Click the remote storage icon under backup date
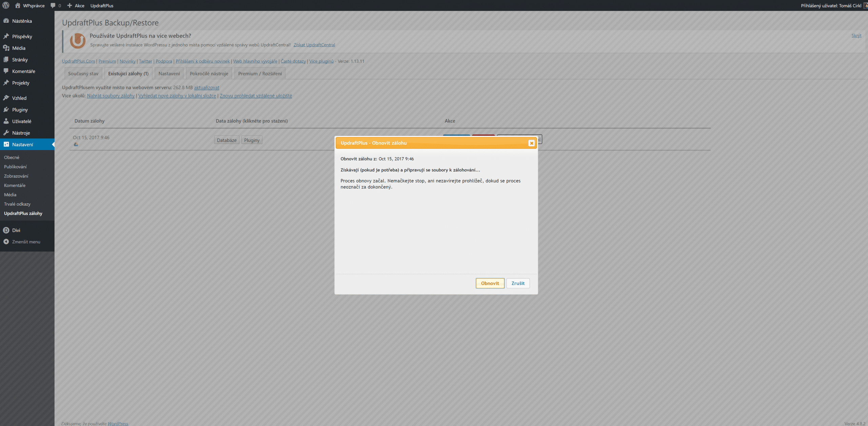This screenshot has width=868, height=426. (x=76, y=144)
